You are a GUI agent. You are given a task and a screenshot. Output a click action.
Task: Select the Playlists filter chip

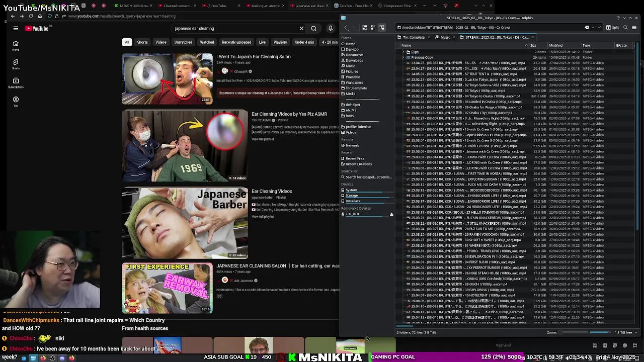click(x=280, y=42)
